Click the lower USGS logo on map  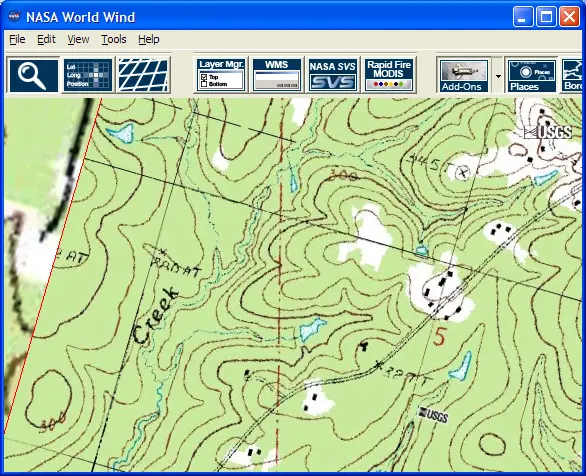(433, 415)
